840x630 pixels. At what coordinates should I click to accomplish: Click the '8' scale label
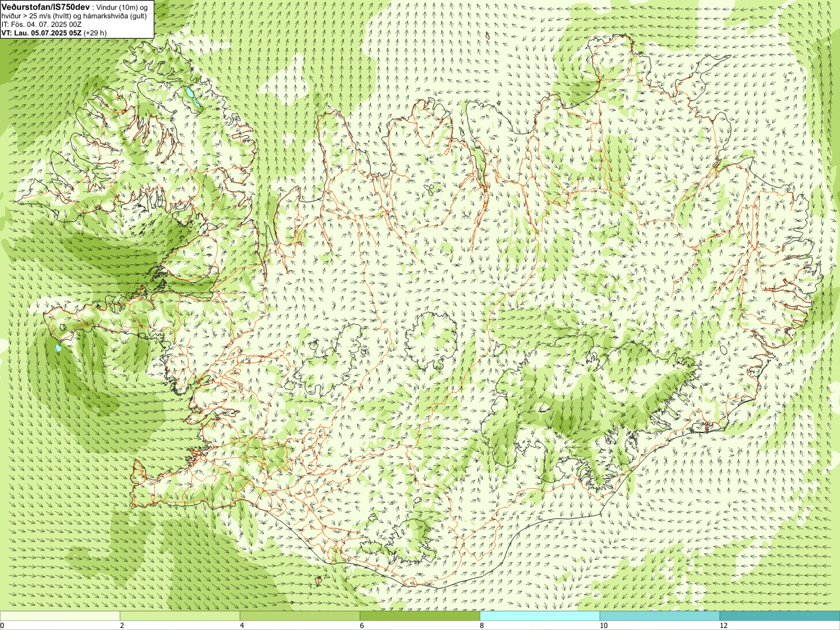click(x=482, y=625)
